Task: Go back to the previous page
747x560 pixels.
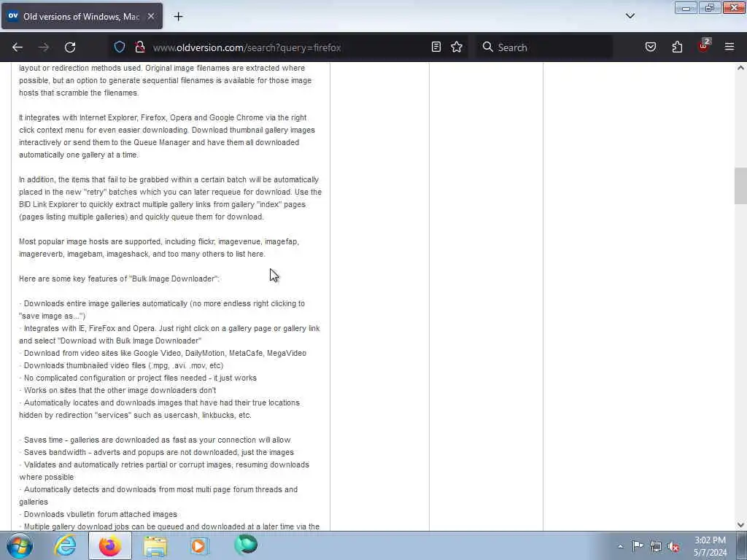Action: (x=18, y=47)
